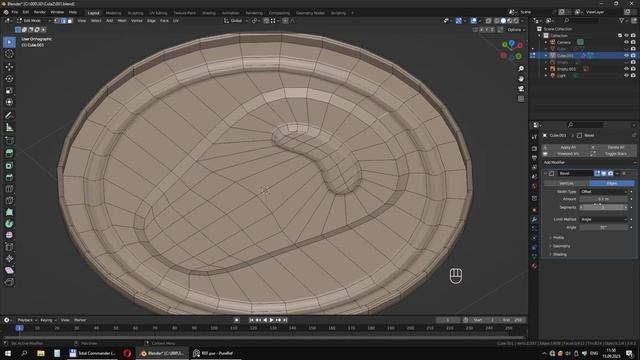Select the Knife tool

pos(9,200)
